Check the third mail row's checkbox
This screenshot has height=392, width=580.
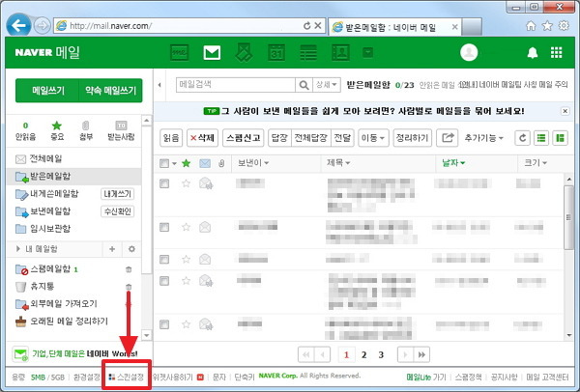click(x=164, y=260)
